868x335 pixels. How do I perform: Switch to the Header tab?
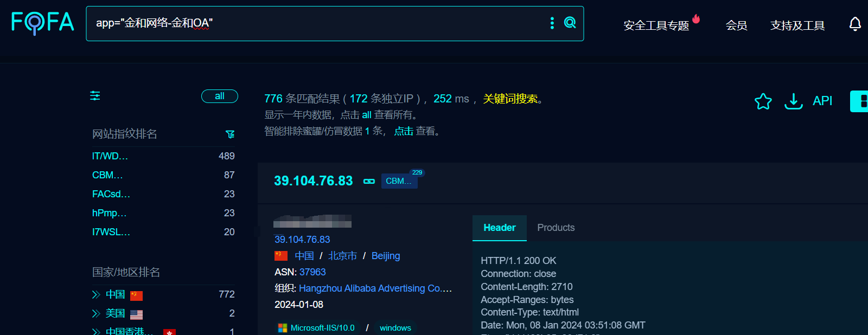[x=500, y=228]
